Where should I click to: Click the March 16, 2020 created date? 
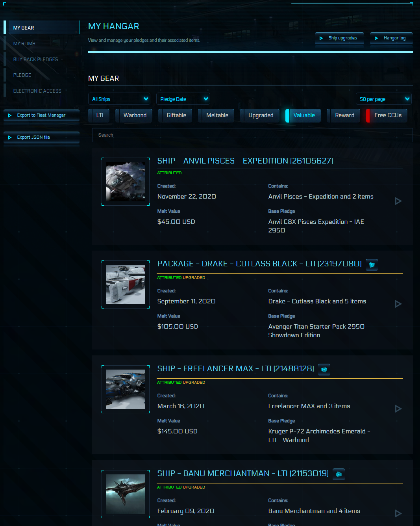[x=181, y=406]
